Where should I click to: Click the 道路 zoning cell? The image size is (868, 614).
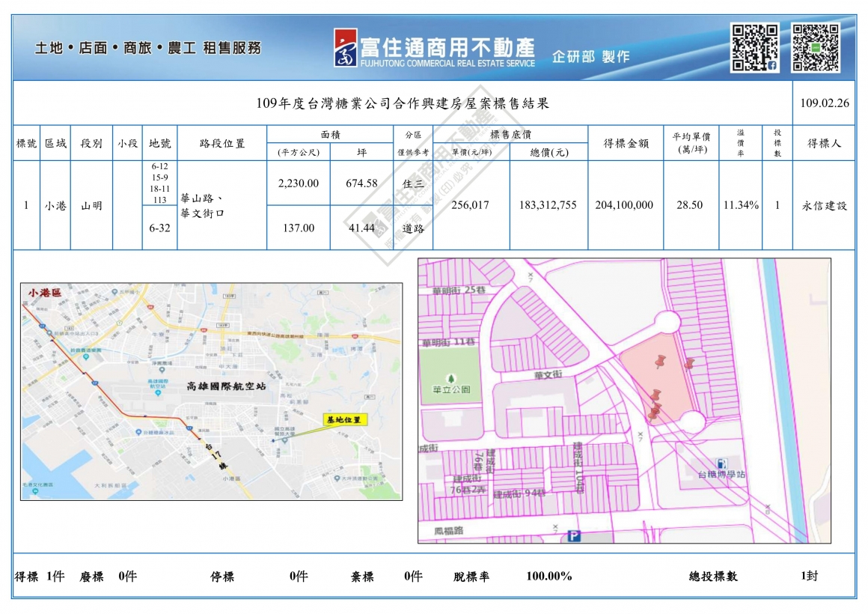coord(413,228)
